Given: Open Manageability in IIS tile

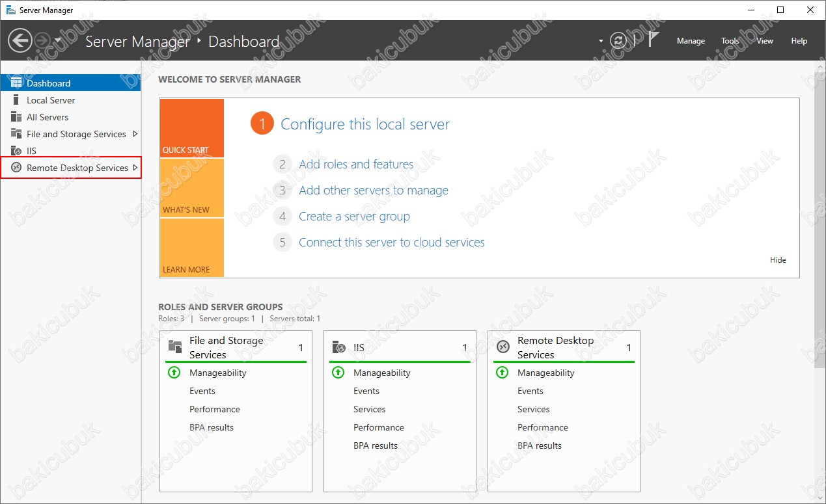Looking at the screenshot, I should (382, 373).
